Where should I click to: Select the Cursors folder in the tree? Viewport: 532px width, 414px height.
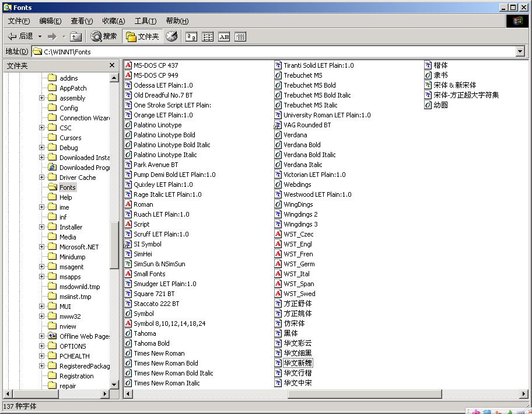(x=70, y=138)
